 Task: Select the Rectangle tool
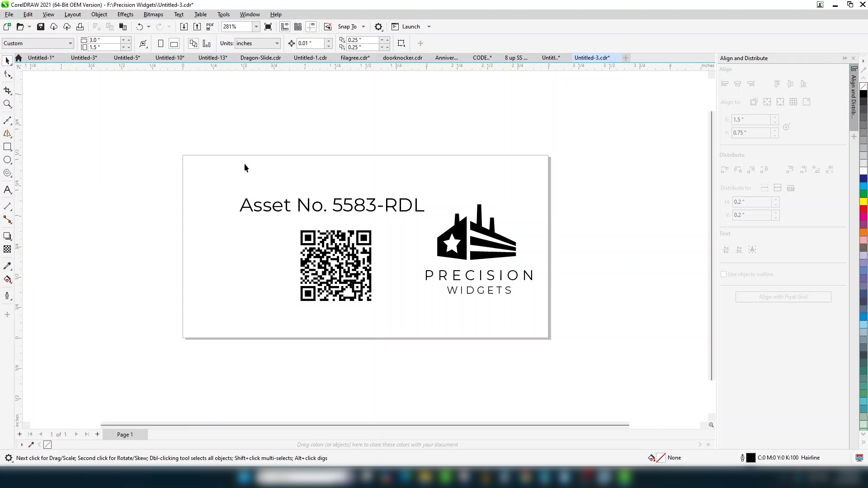[7, 147]
